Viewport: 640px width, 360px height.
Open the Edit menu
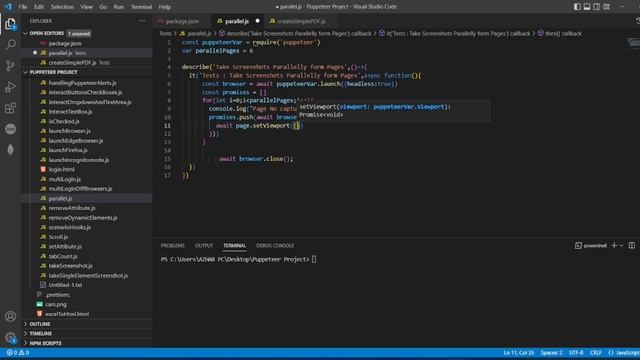(39, 7)
